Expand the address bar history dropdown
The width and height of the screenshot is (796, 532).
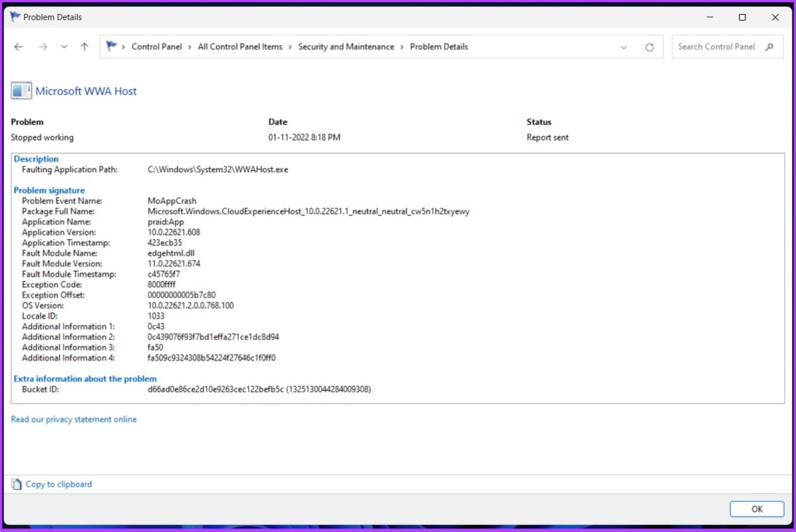[x=623, y=47]
